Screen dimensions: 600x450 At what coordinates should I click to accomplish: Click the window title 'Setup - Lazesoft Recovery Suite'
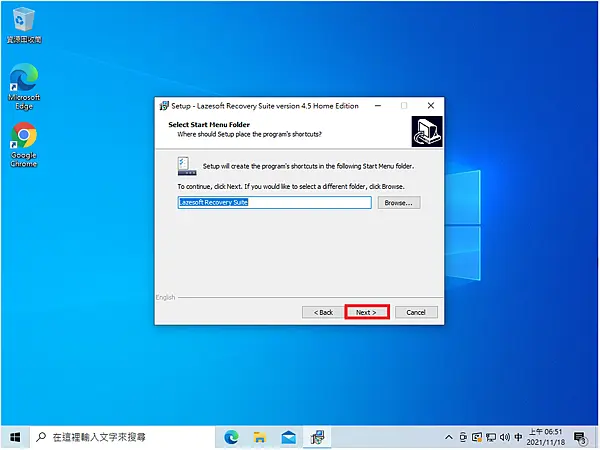pyautogui.click(x=265, y=106)
